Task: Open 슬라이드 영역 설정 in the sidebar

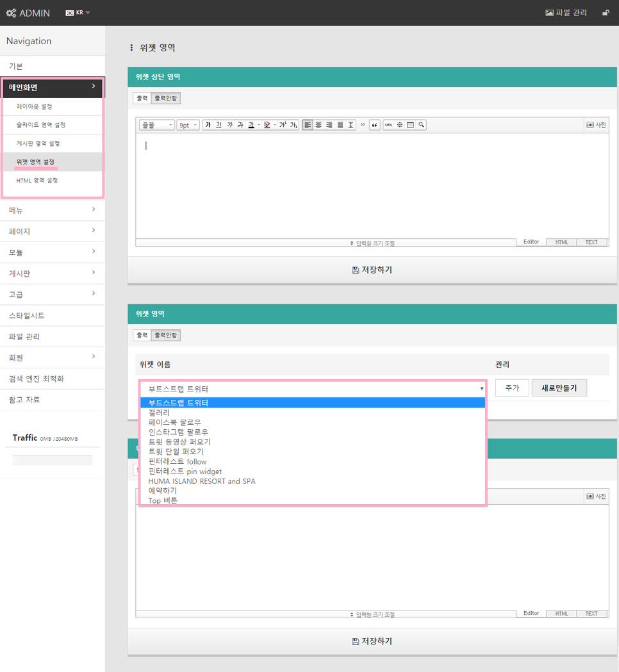Action: [x=53, y=125]
